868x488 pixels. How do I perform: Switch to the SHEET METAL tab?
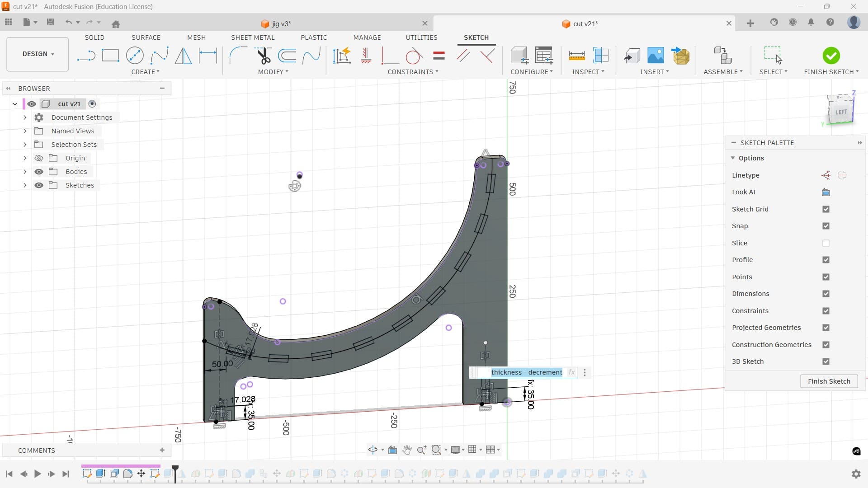252,38
